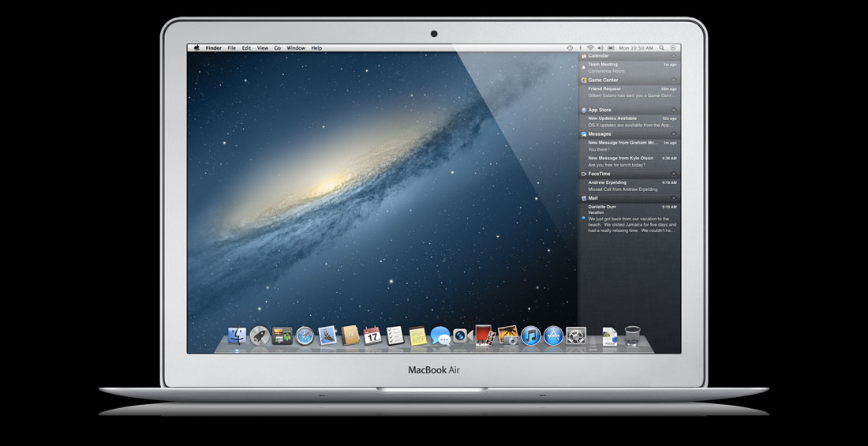Open the Edit menu
Screen dimensions: 868x446
pyautogui.click(x=246, y=48)
